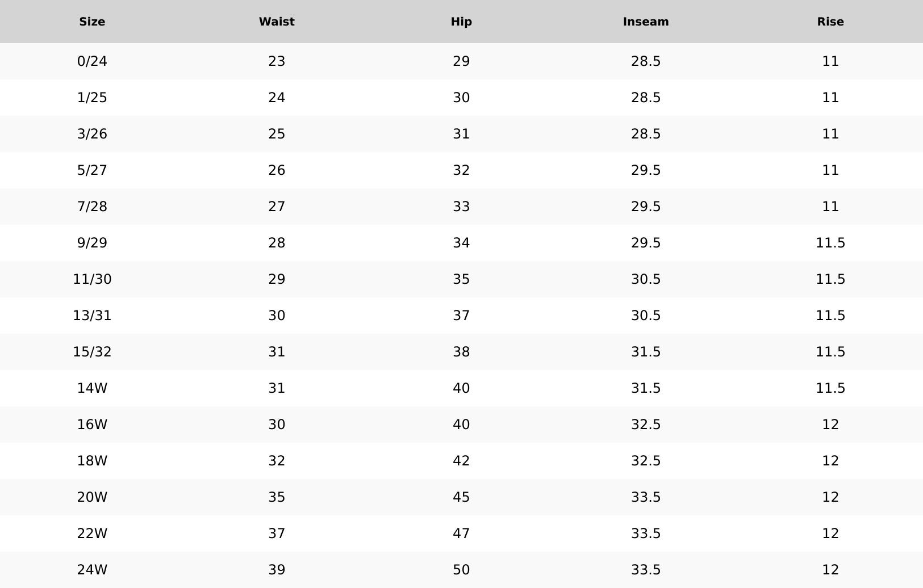Select the 14W size cell
Image resolution: width=923 pixels, height=588 pixels.
tap(92, 388)
